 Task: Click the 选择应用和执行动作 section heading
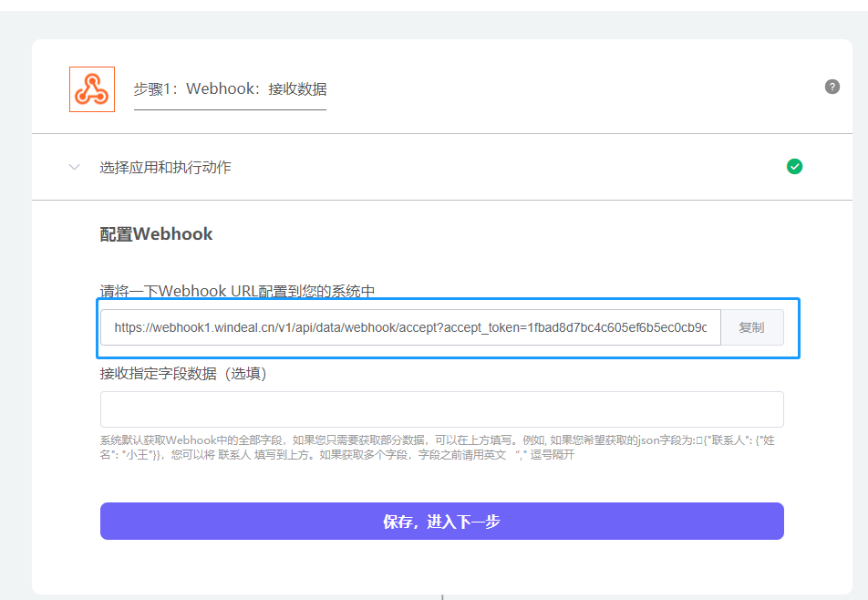(x=166, y=167)
